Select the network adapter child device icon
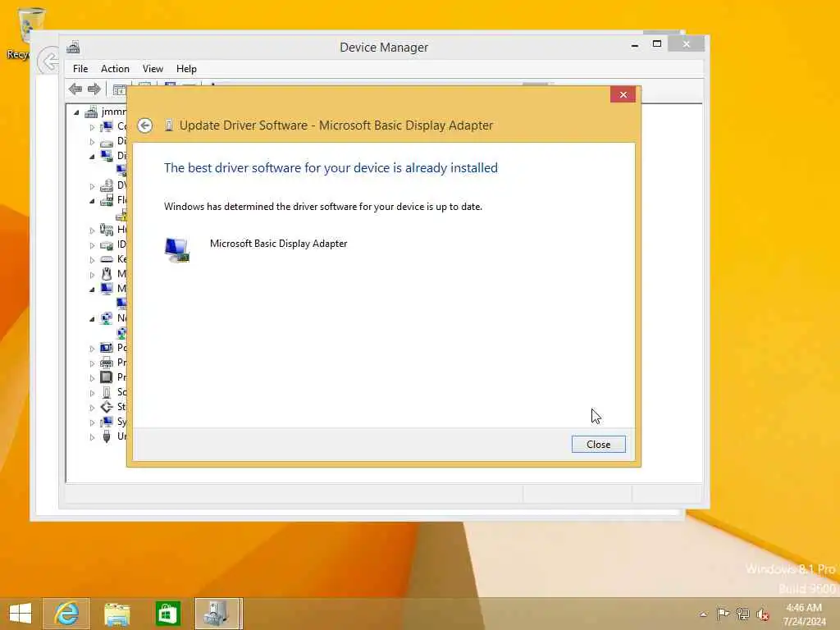Viewport: 840px width, 630px height. [121, 333]
